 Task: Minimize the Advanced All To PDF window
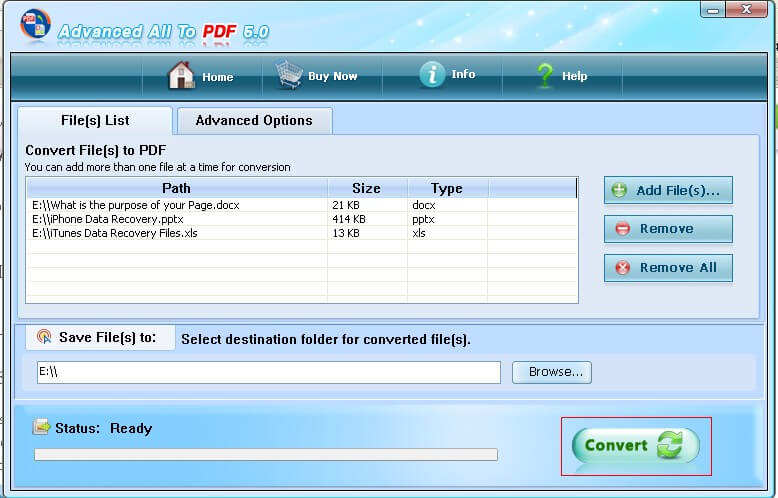(x=713, y=10)
